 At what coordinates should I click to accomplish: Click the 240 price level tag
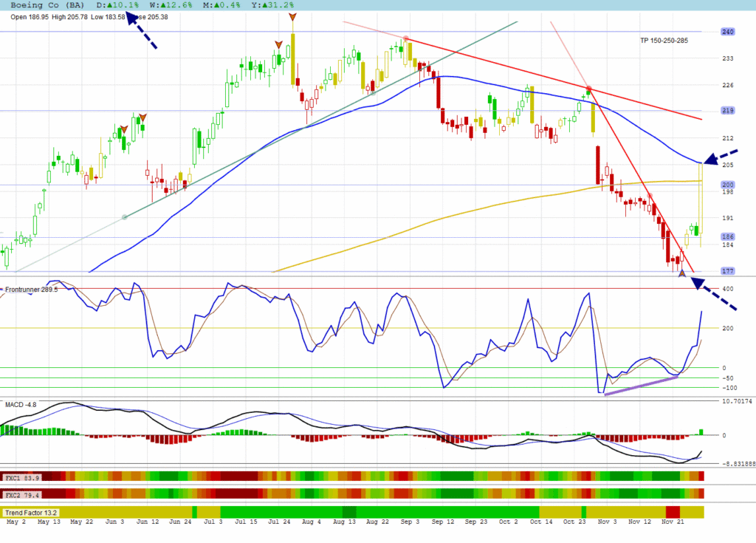tap(727, 32)
